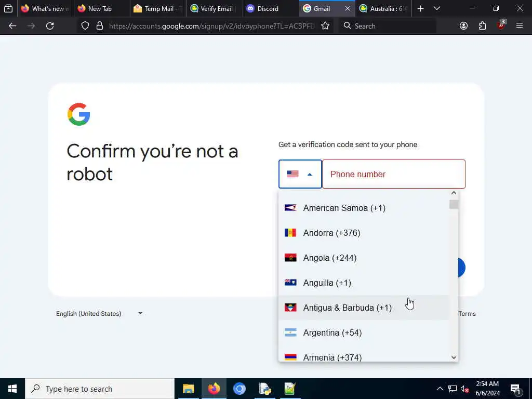Open the green notepad taskbar icon

pos(290,389)
